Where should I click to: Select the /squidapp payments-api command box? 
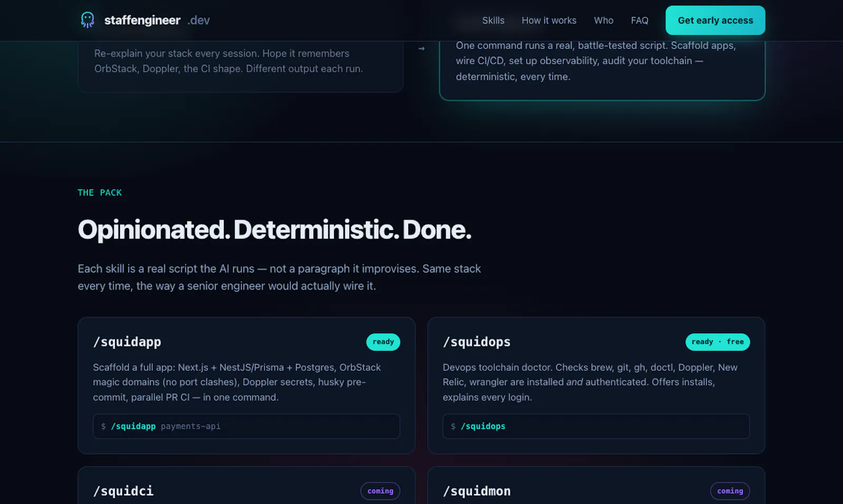pos(247,427)
